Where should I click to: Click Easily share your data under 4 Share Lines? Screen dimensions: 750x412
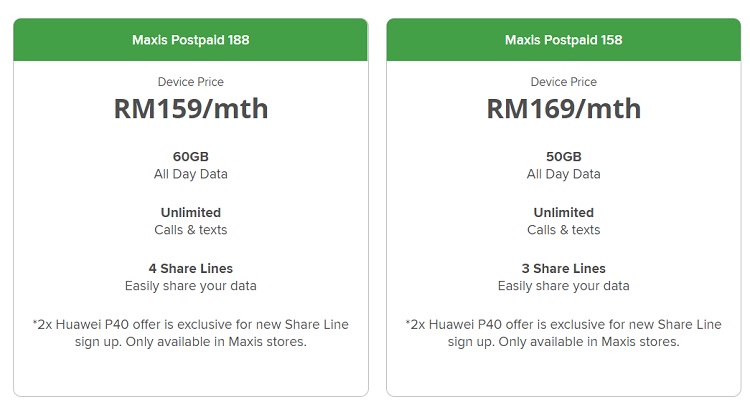190,286
